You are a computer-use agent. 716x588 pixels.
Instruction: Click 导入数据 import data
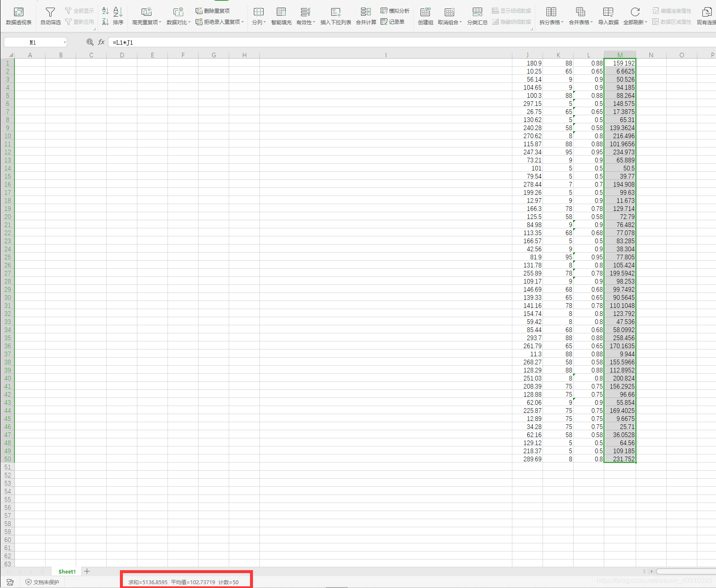point(608,16)
